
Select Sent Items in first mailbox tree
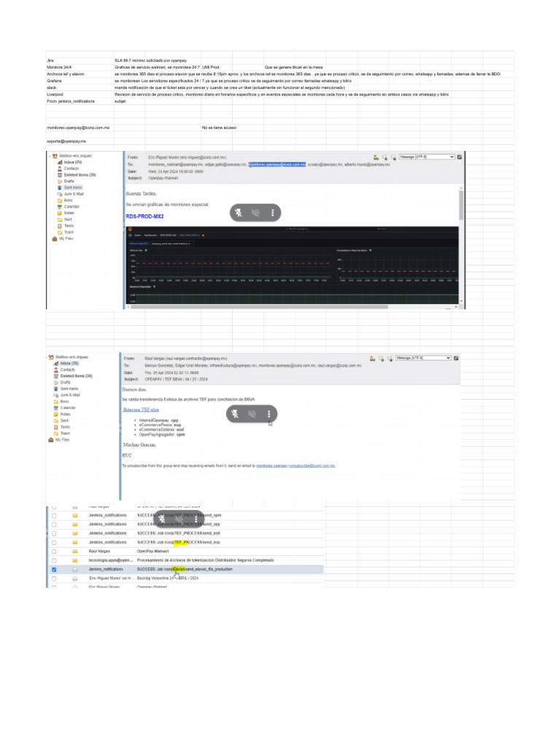point(73,187)
